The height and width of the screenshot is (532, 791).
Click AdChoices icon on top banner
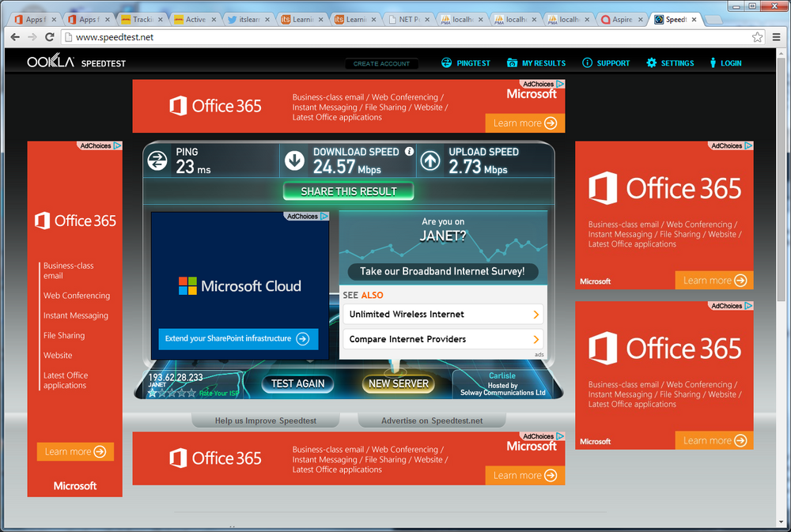(x=560, y=84)
